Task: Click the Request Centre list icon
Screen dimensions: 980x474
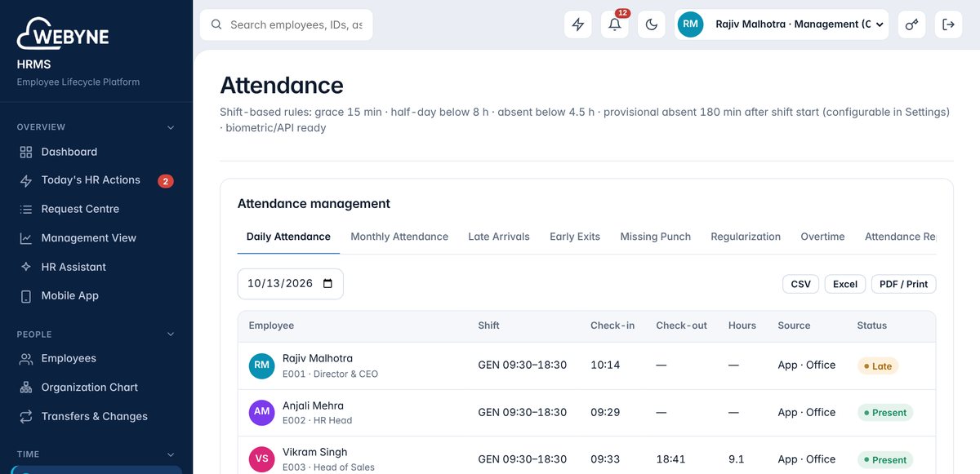Action: tap(26, 209)
